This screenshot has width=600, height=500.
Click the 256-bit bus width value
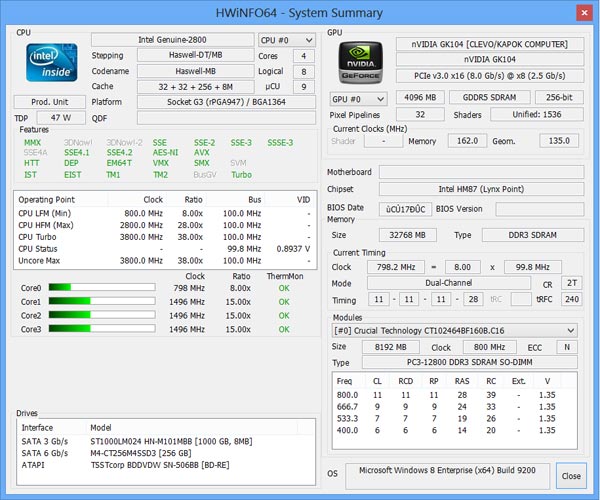(x=559, y=97)
